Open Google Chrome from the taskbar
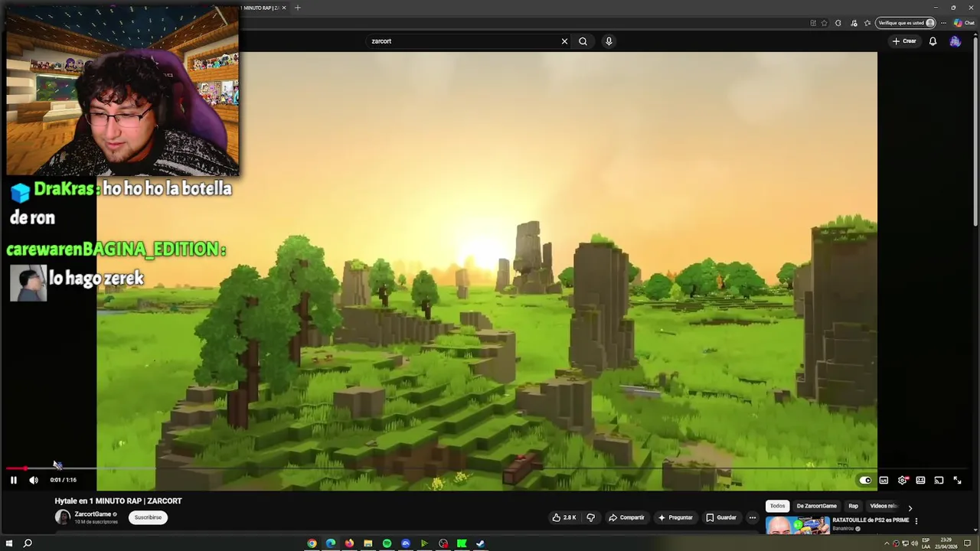 tap(312, 543)
